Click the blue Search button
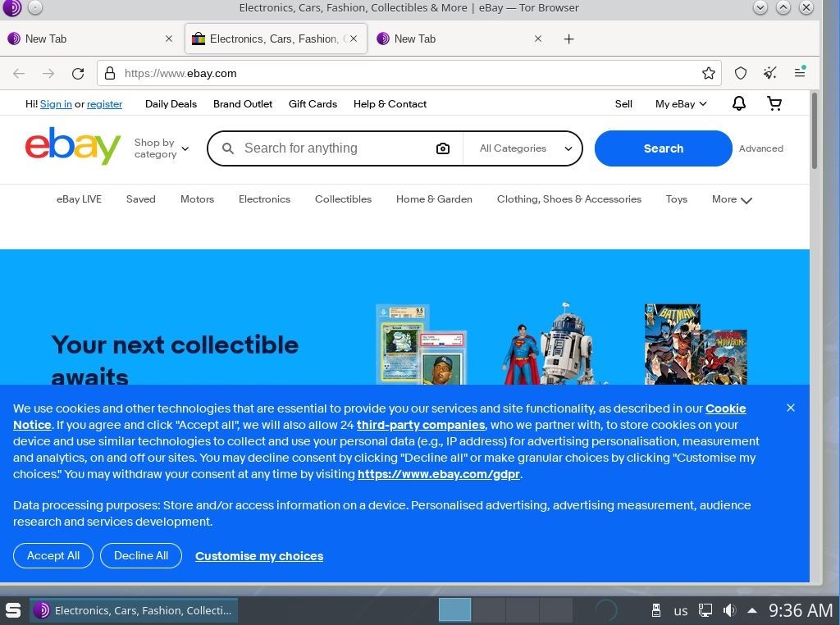This screenshot has width=840, height=625. tap(663, 148)
